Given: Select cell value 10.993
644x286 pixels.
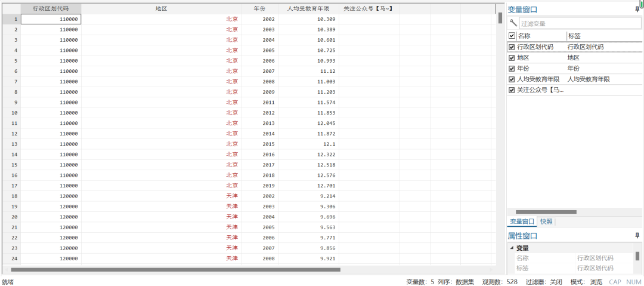Looking at the screenshot, I should (x=308, y=60).
